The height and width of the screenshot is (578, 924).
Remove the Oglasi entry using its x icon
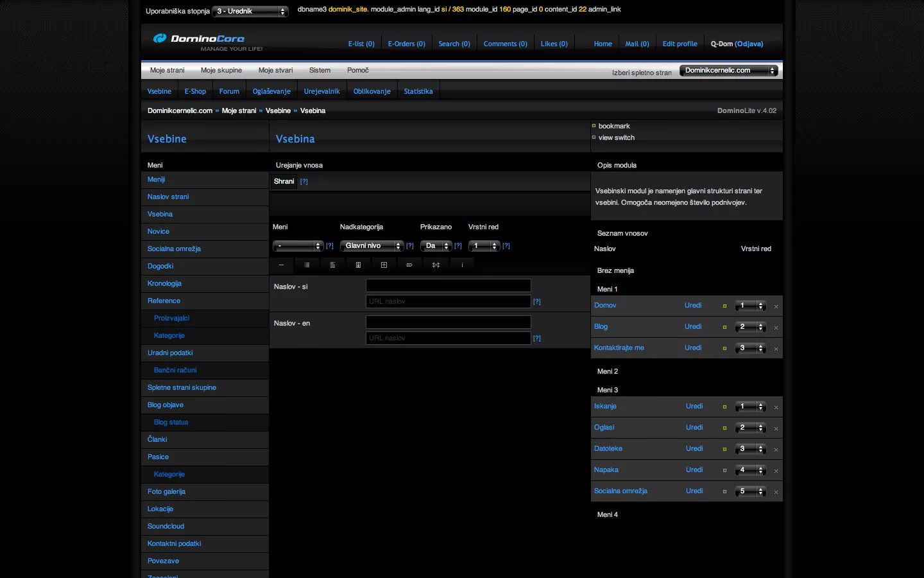(776, 429)
